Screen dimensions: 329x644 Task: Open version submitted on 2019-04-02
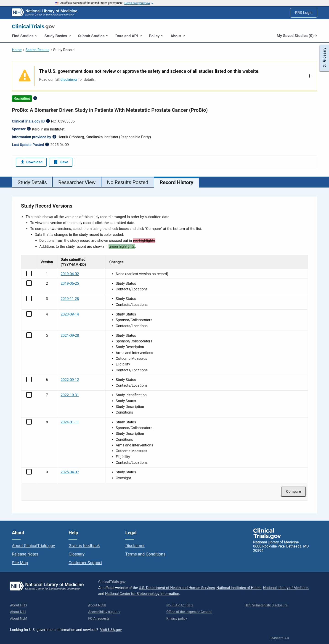point(70,274)
